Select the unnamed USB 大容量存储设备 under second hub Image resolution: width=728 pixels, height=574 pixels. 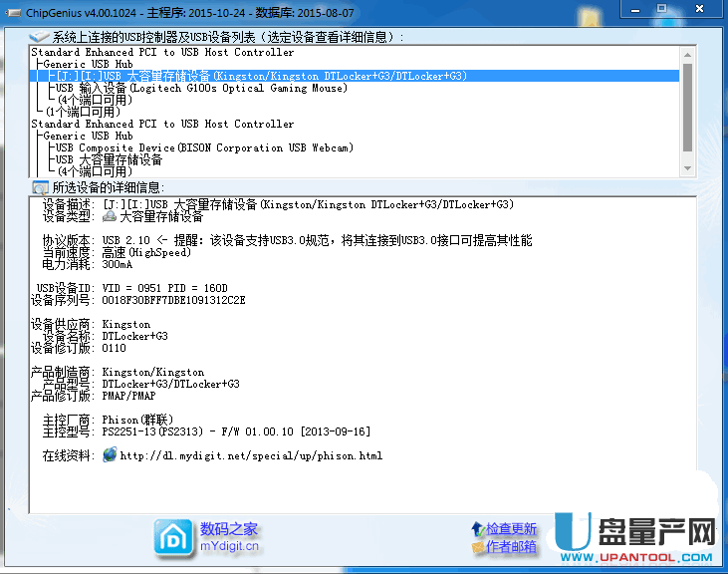point(109,159)
